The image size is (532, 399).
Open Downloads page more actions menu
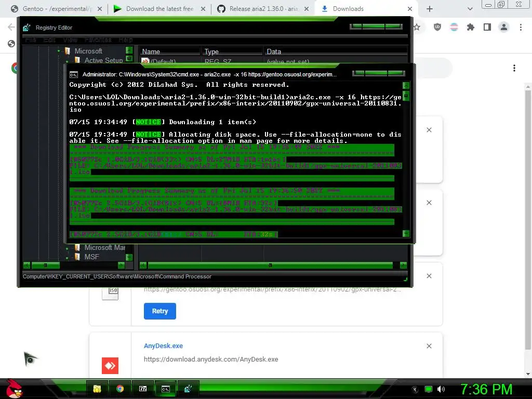pos(514,68)
